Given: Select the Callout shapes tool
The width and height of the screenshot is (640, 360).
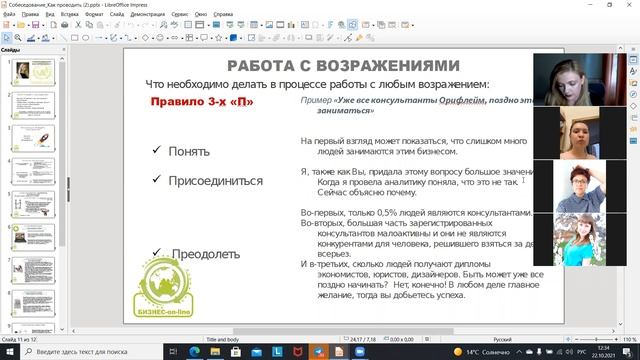Looking at the screenshot, I should (x=203, y=38).
